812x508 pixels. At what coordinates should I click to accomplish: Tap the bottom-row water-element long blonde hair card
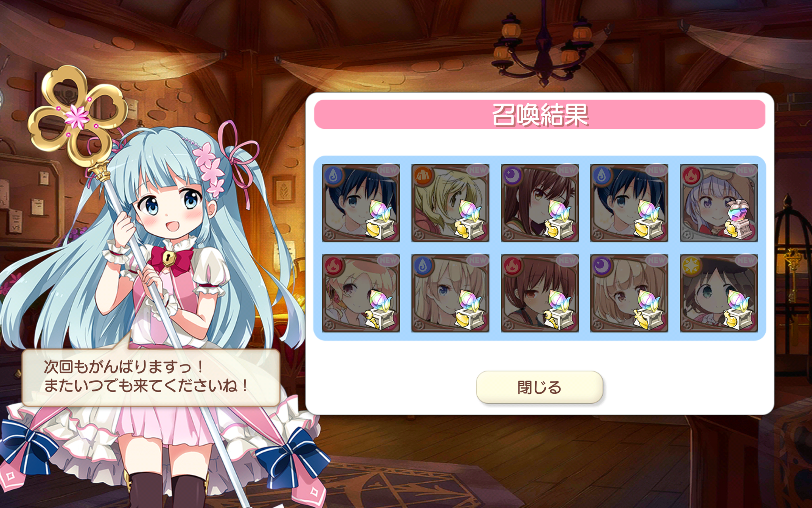[450, 293]
